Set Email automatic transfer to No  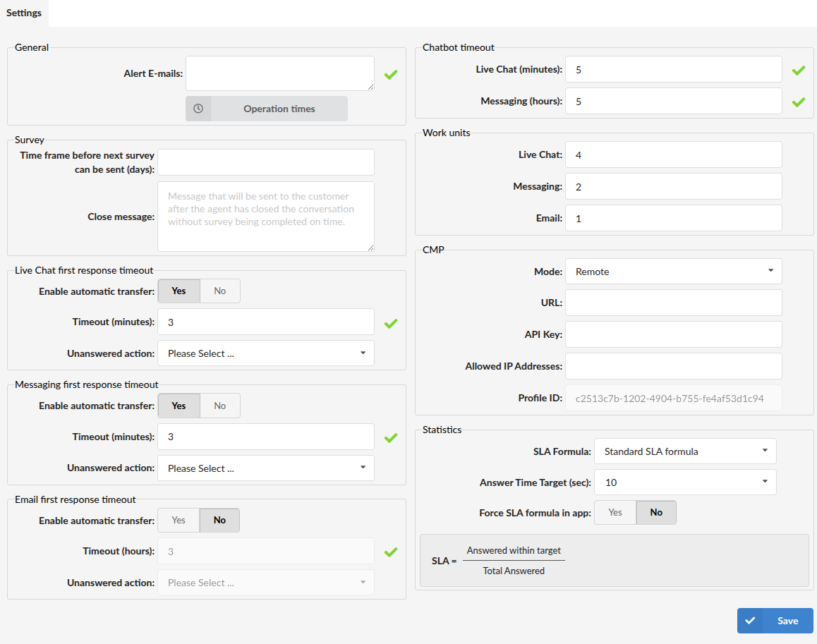coord(220,520)
